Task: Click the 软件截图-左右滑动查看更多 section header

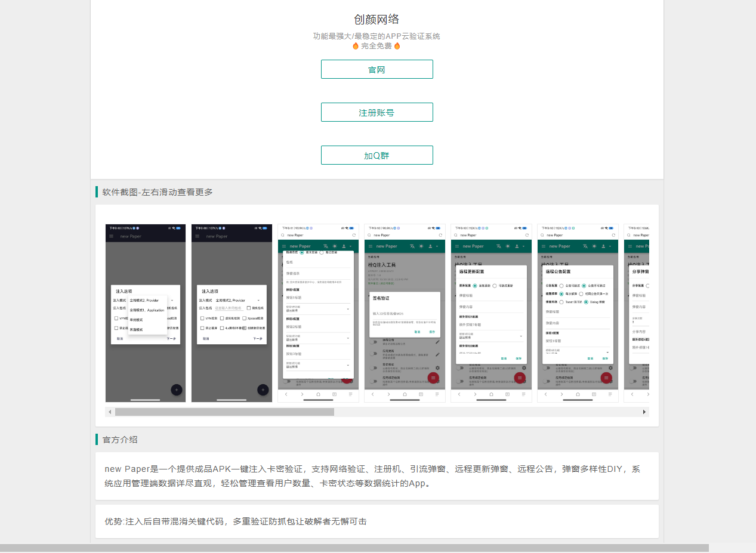Action: [158, 192]
